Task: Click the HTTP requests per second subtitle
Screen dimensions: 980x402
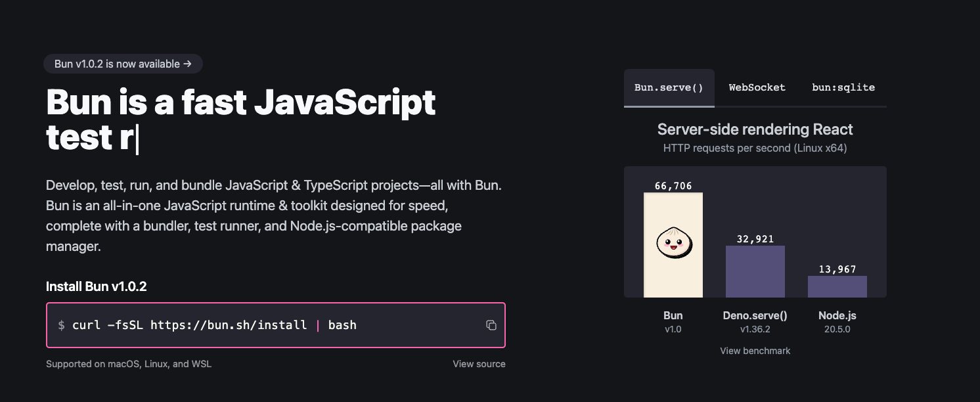Action: click(755, 148)
